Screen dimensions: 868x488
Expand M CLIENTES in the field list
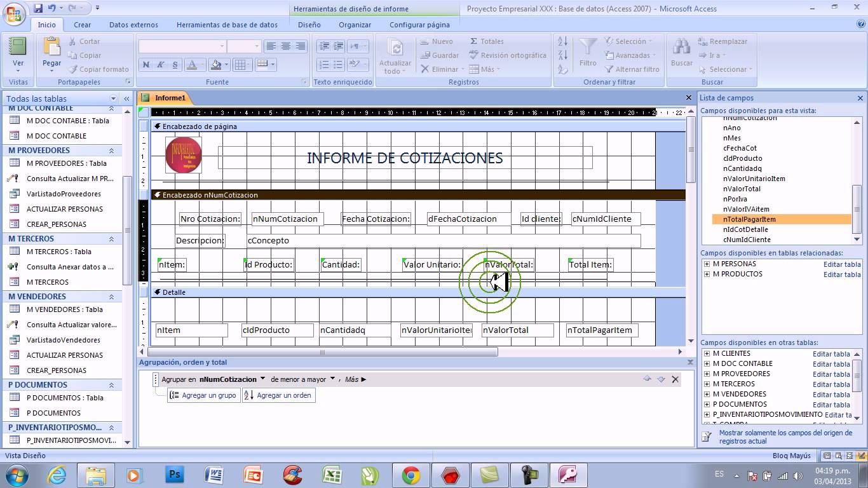pyautogui.click(x=706, y=353)
